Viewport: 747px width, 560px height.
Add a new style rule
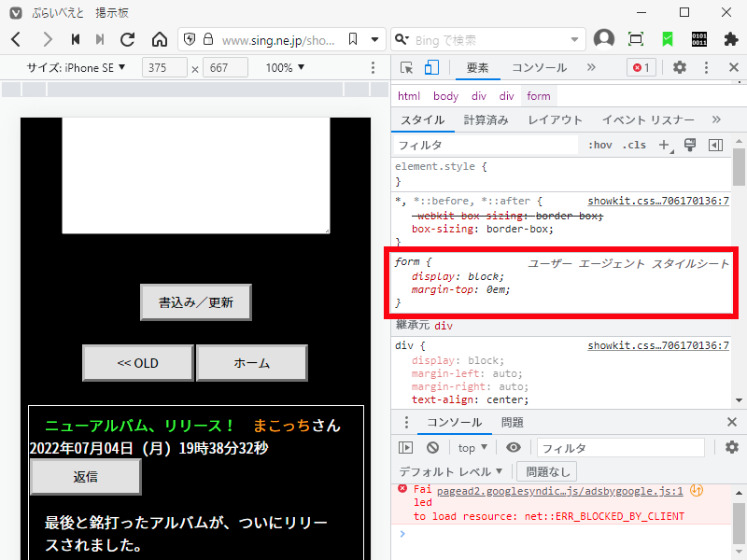[665, 146]
